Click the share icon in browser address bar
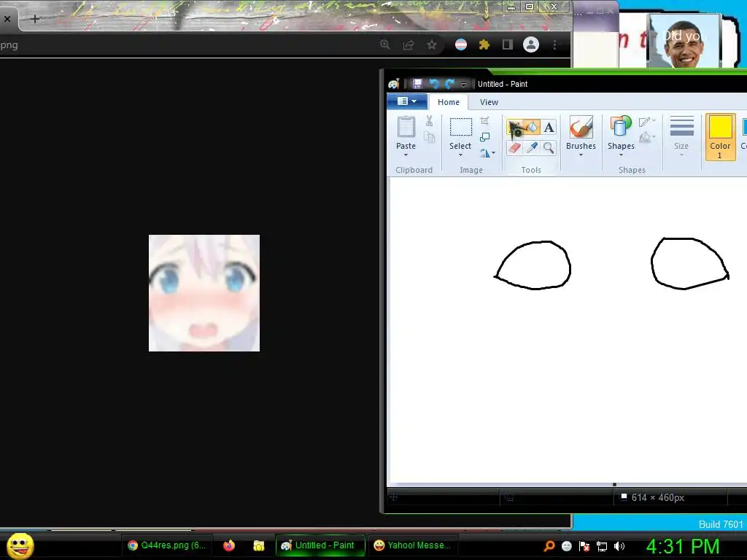Screen dimensions: 747x560 (409, 44)
